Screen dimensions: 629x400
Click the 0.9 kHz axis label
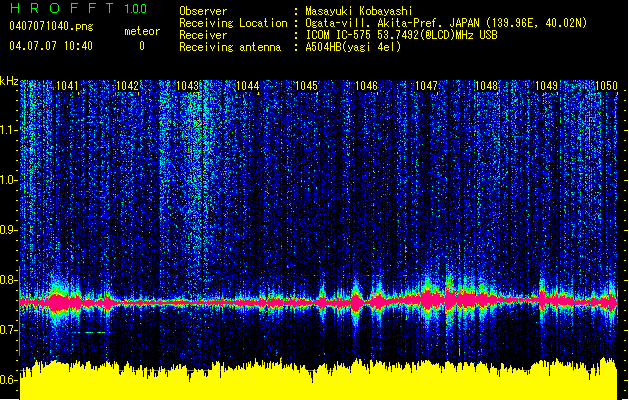(x=8, y=230)
